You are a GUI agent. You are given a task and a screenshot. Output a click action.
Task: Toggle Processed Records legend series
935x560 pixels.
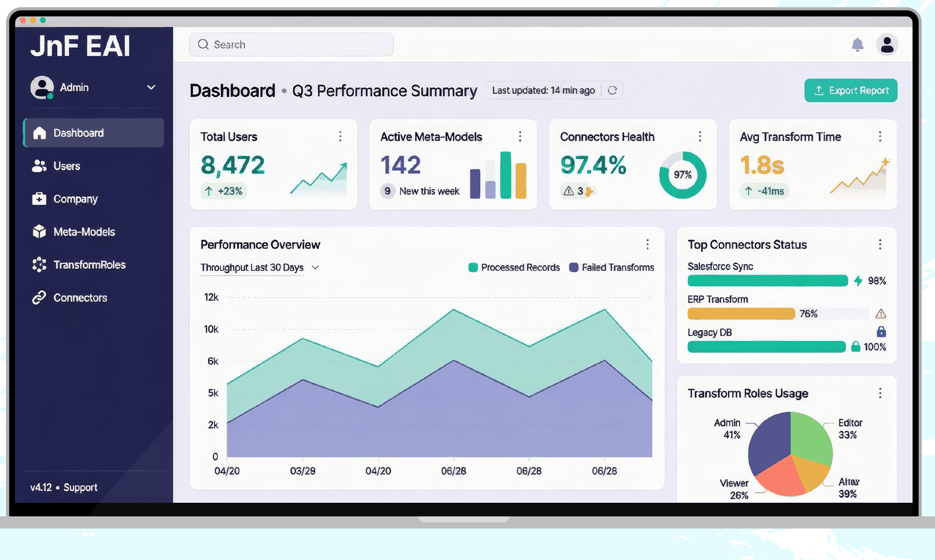pos(514,267)
